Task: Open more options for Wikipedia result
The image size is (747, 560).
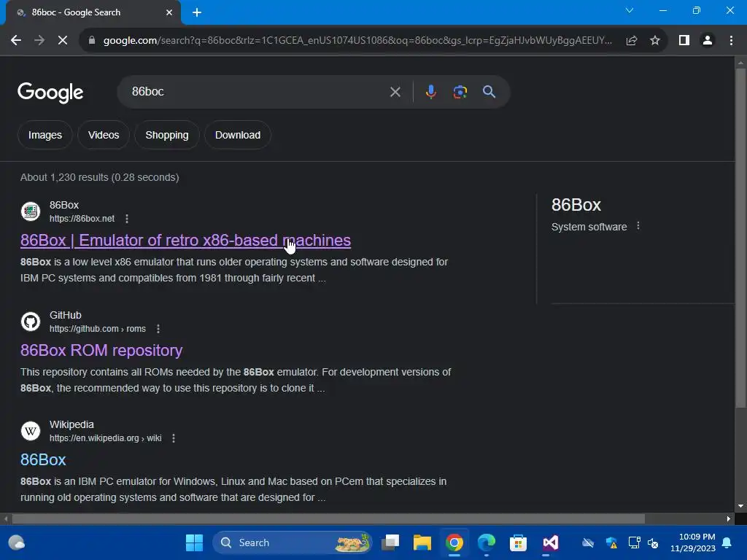Action: [174, 438]
